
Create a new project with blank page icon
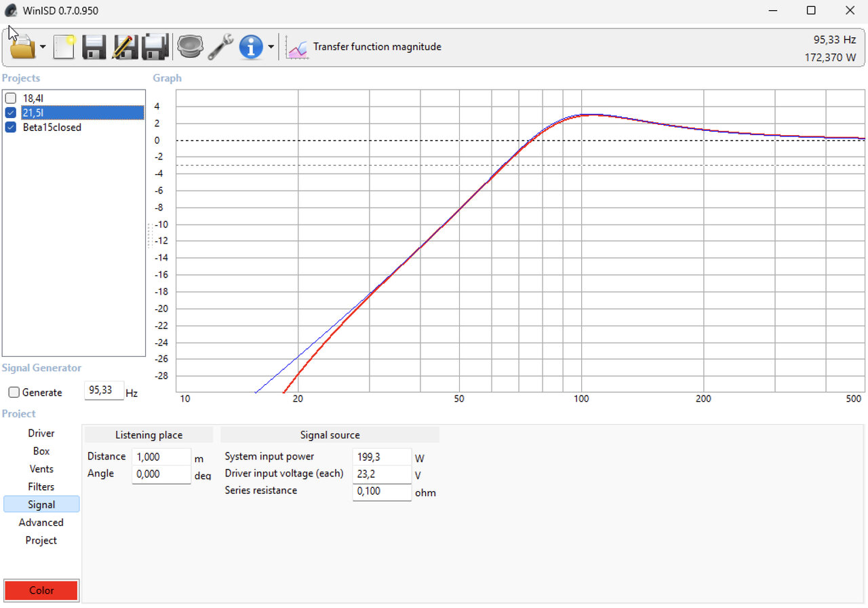(x=64, y=47)
